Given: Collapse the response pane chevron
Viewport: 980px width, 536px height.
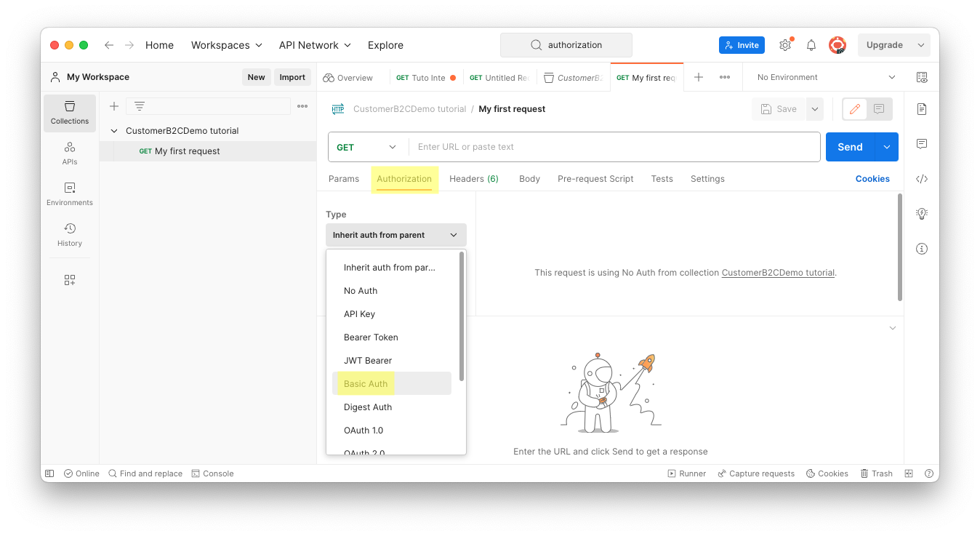Looking at the screenshot, I should tap(893, 328).
